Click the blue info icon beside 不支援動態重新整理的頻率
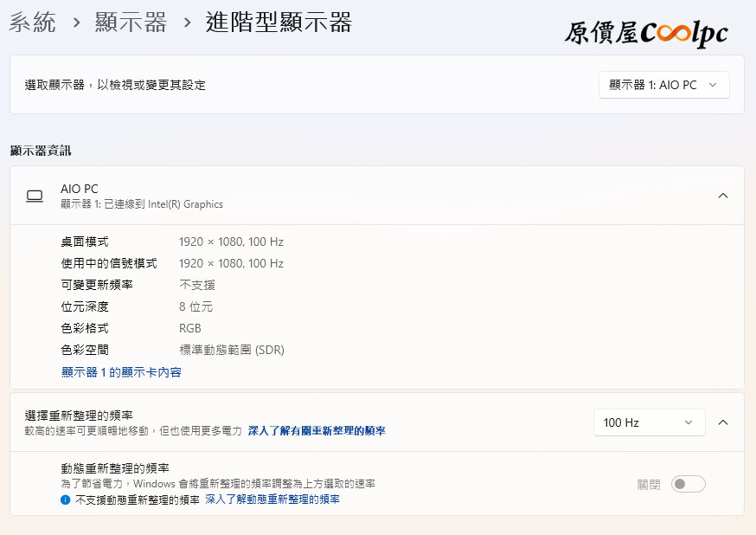This screenshot has height=535, width=756. 65,500
